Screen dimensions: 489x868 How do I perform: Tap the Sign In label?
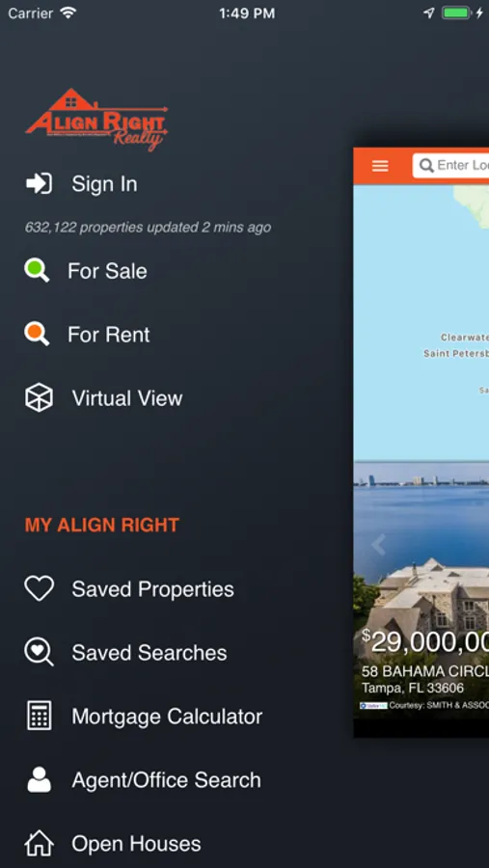pyautogui.click(x=105, y=184)
